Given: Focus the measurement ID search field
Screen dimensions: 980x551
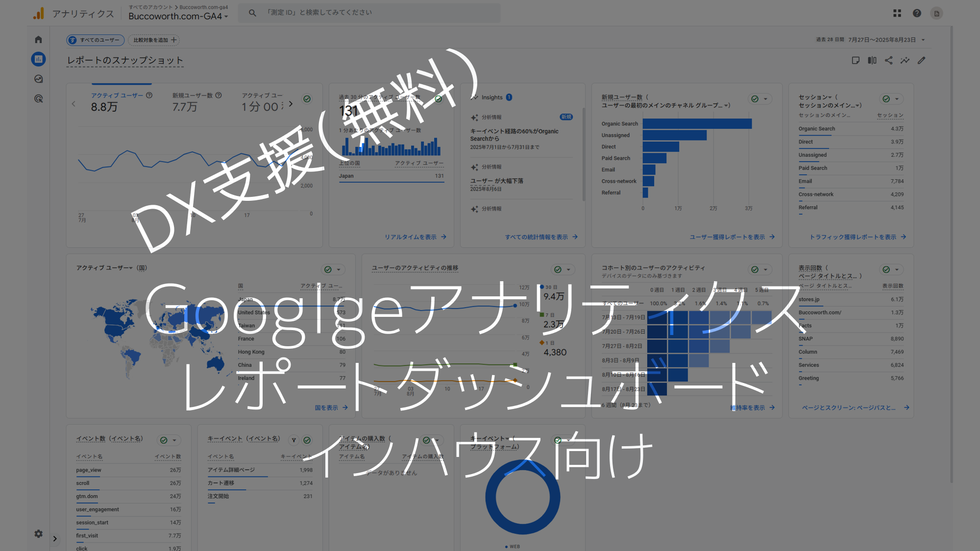Looking at the screenshot, I should point(369,13).
